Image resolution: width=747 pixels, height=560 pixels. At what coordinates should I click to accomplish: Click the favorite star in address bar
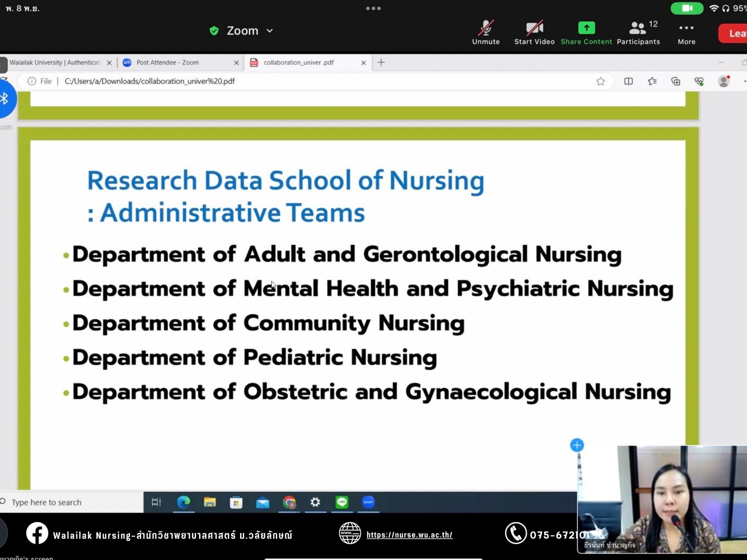coord(600,81)
